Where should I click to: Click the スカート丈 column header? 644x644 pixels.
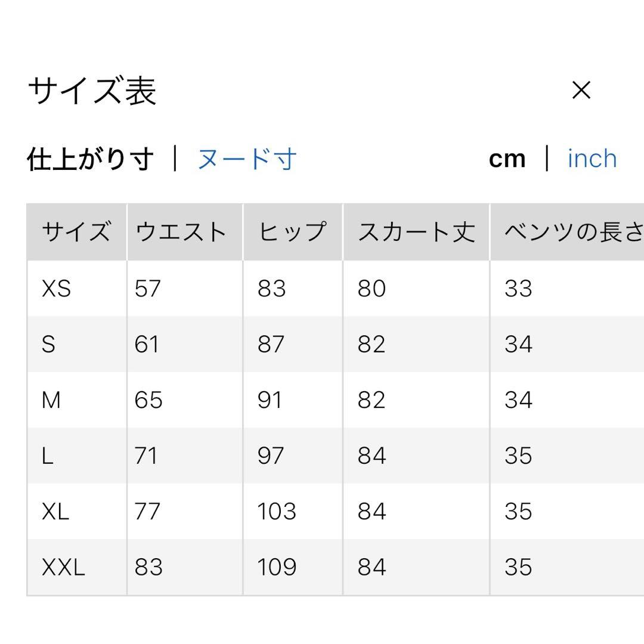pos(416,232)
